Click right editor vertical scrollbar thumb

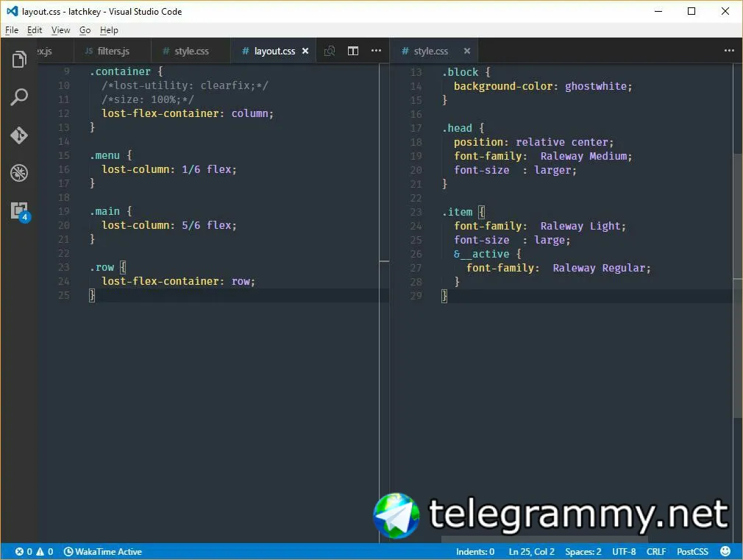738,285
